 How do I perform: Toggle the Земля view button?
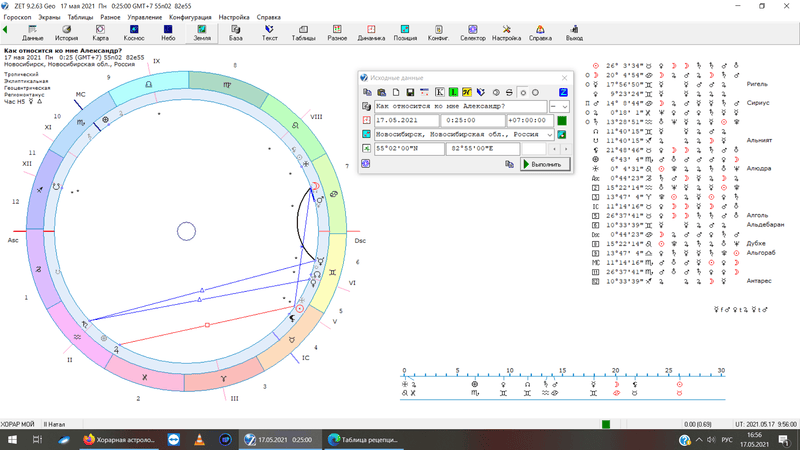202,34
